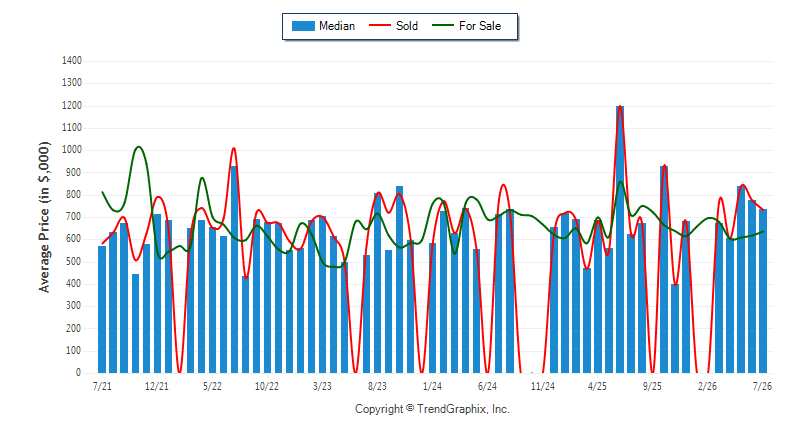Click the For Sale peak near 1000
Image resolution: width=800 pixels, height=434 pixels.
[x=138, y=148]
